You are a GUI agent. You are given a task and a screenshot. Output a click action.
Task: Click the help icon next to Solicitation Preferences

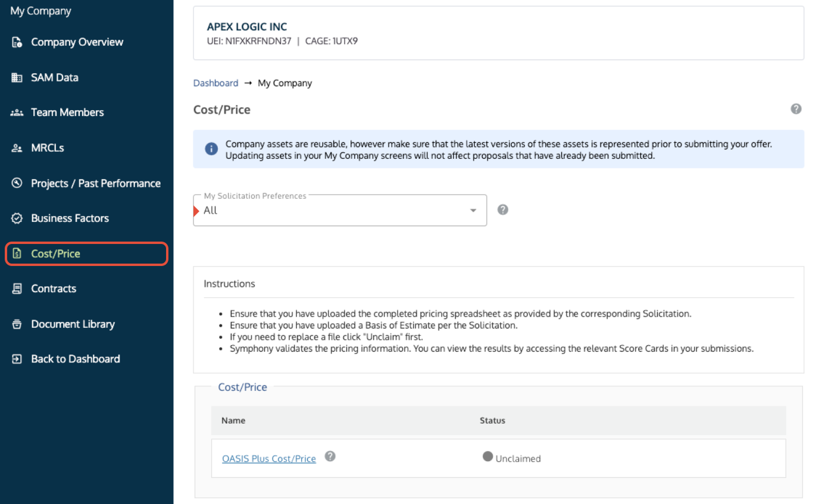tap(503, 209)
